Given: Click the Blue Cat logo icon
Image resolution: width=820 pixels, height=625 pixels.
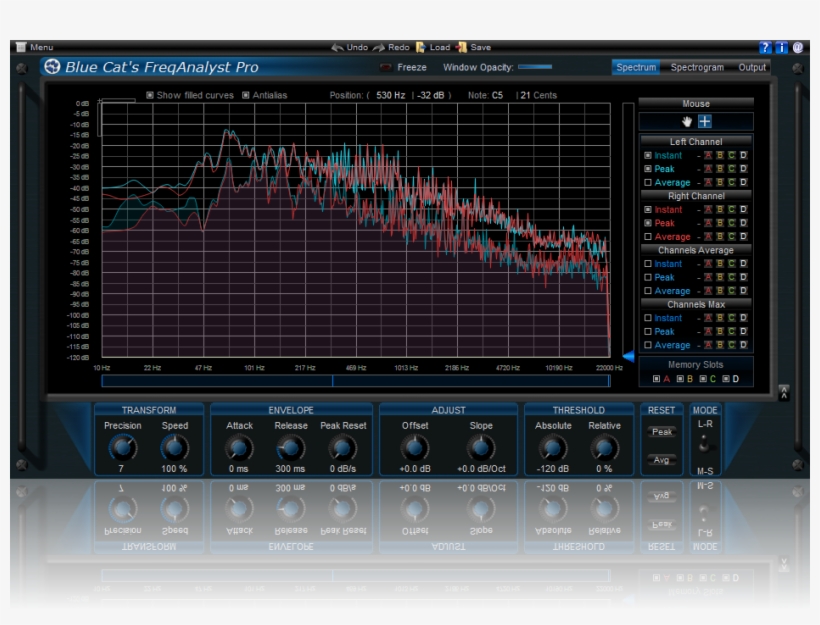Looking at the screenshot, I should point(52,66).
